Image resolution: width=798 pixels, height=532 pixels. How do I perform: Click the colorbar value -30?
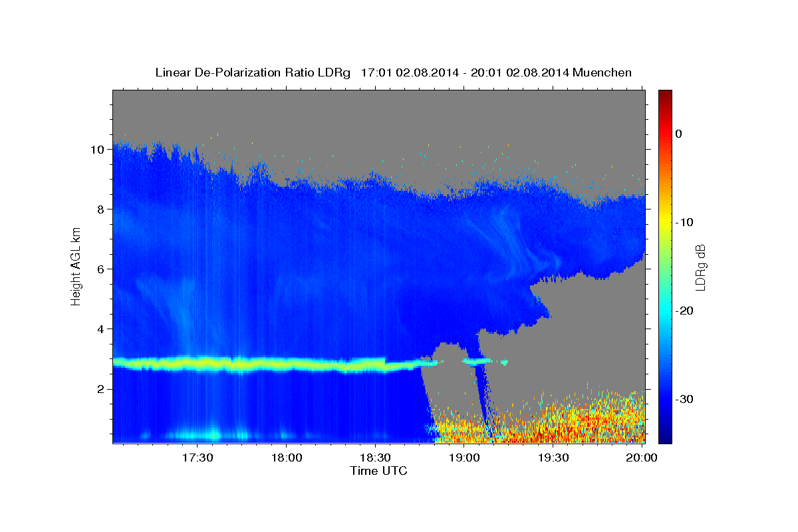pos(684,399)
